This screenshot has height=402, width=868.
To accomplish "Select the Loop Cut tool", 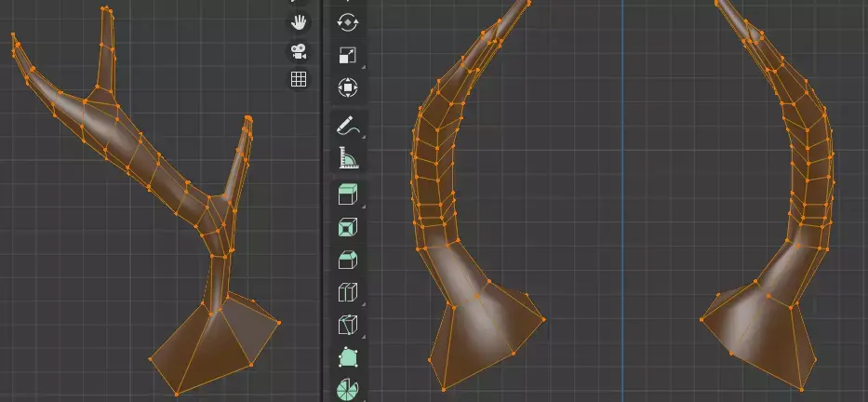I will pos(348,292).
